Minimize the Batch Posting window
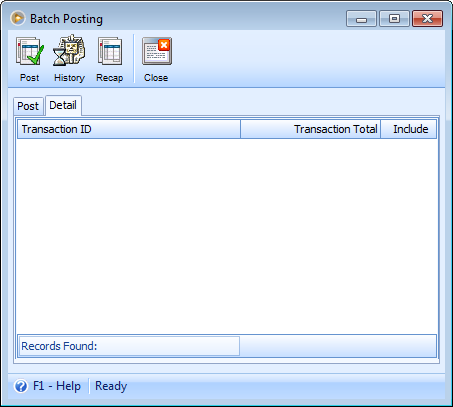Screen dimensions: 453x407 [x=361, y=18]
